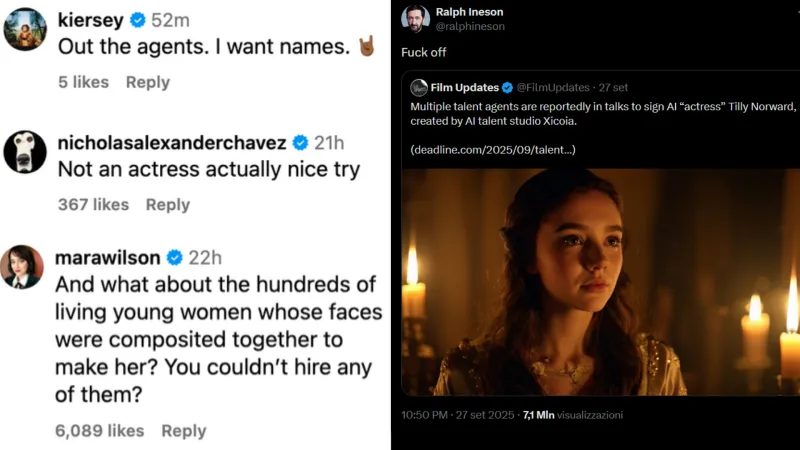
Task: Reply to the "Not an actress" comment
Action: (168, 204)
